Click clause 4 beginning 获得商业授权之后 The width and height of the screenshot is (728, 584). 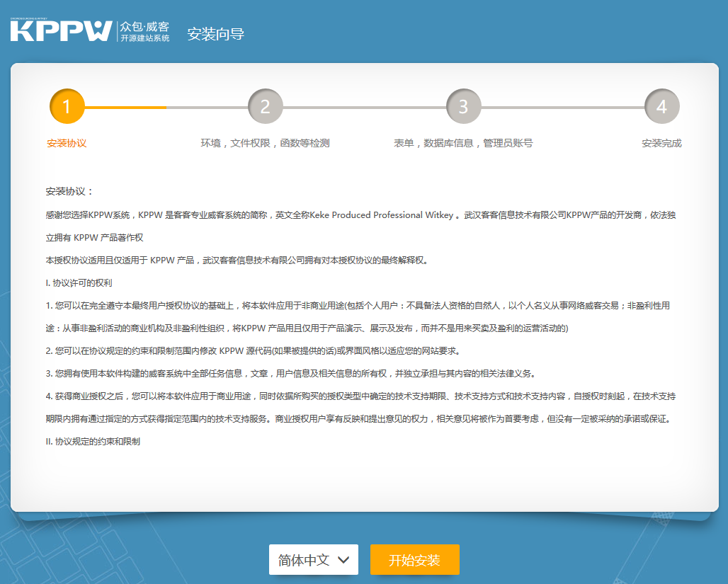pos(360,408)
